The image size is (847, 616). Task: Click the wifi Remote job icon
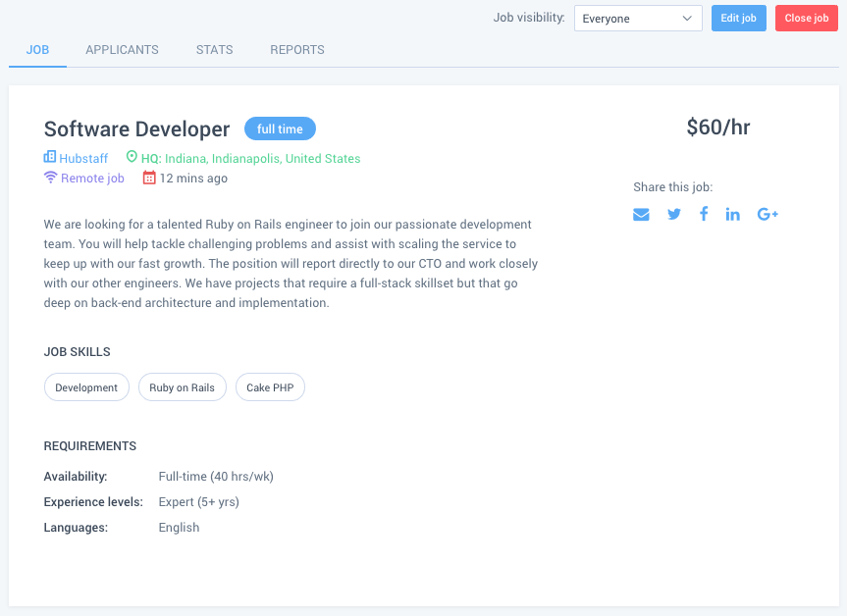(50, 178)
